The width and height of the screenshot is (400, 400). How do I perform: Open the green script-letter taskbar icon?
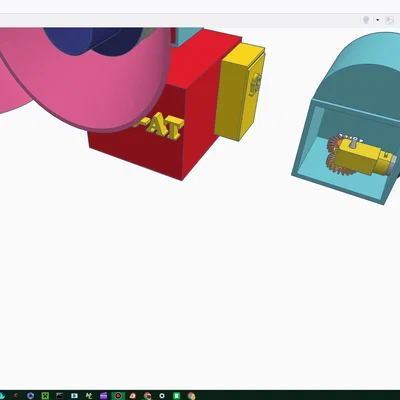pos(89,396)
